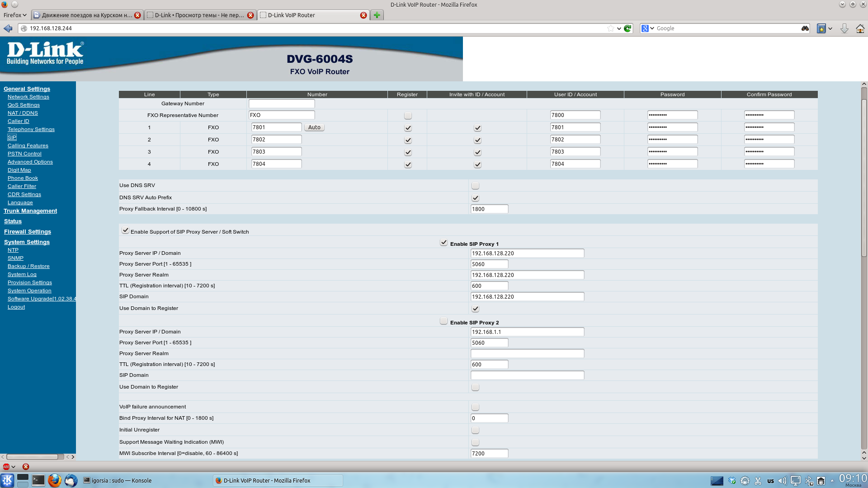The image size is (868, 488).
Task: Click the Firefox home icon
Action: (860, 28)
